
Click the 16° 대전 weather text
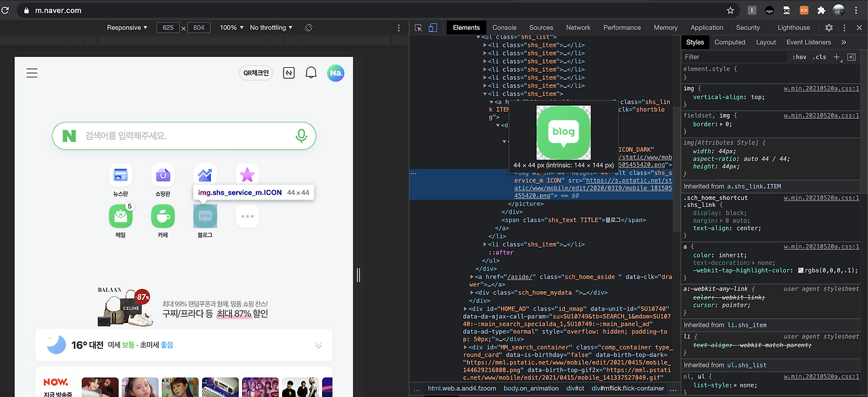click(86, 345)
